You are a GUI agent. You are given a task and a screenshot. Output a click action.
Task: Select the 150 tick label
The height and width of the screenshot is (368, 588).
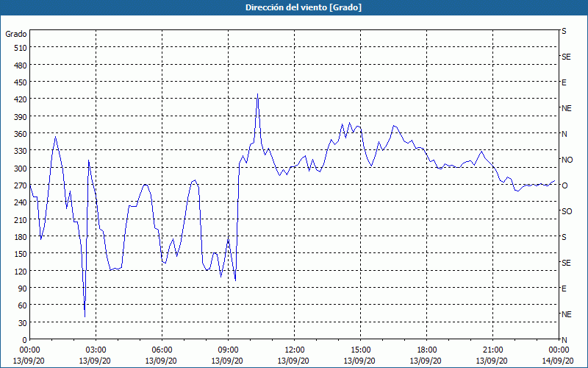pyautogui.click(x=21, y=254)
